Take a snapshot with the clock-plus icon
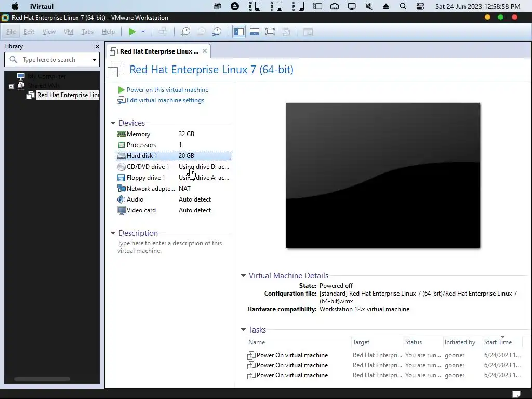This screenshot has width=532, height=399. [x=185, y=32]
